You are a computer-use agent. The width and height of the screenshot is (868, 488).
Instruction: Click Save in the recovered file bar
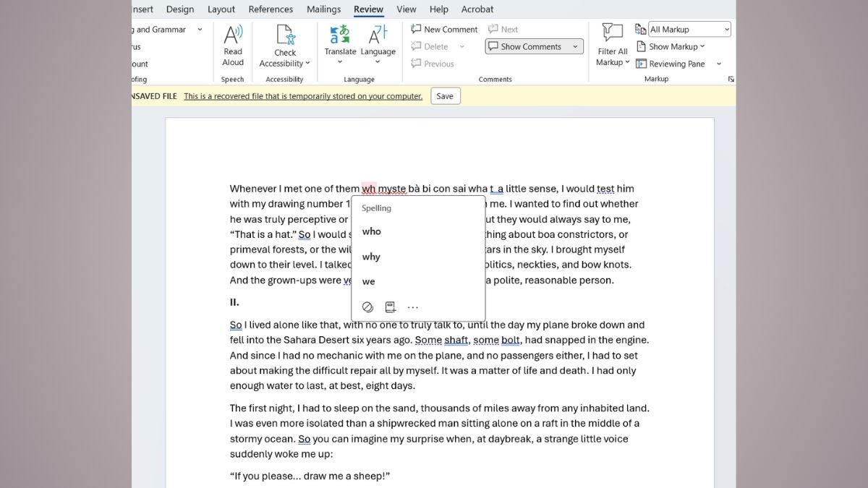click(x=445, y=96)
